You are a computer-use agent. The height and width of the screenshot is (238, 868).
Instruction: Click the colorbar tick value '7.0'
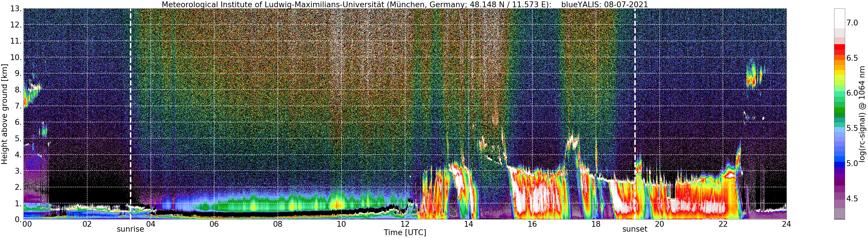pos(852,23)
